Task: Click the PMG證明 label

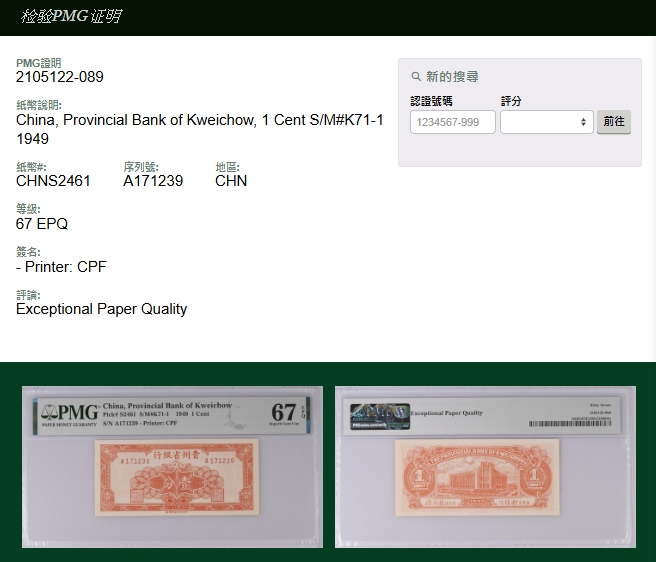Action: (38, 63)
